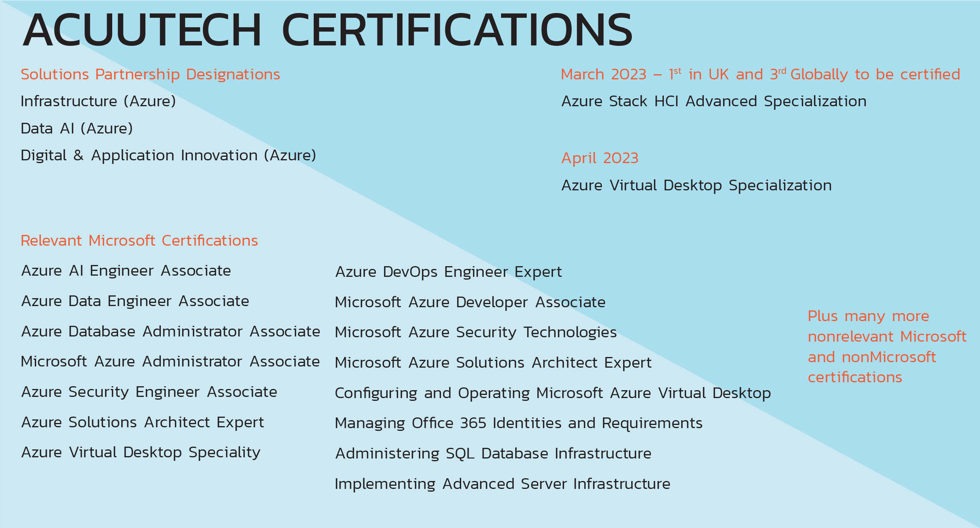Click the April 2023 heading
980x528 pixels.
[x=600, y=158]
